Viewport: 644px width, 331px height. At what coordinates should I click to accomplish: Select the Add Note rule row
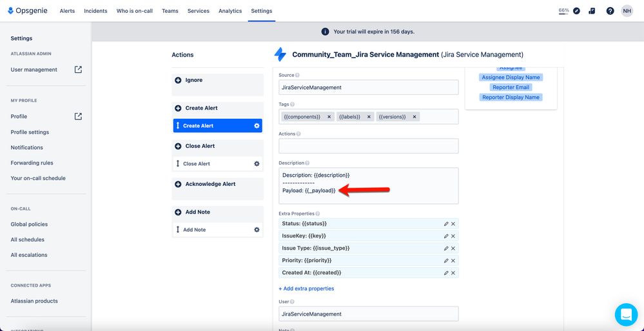click(x=218, y=230)
